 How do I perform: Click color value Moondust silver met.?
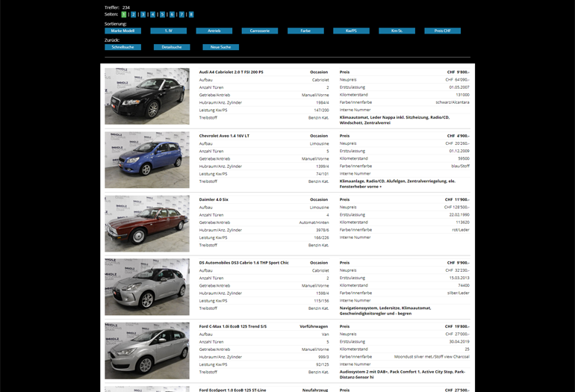(x=432, y=356)
